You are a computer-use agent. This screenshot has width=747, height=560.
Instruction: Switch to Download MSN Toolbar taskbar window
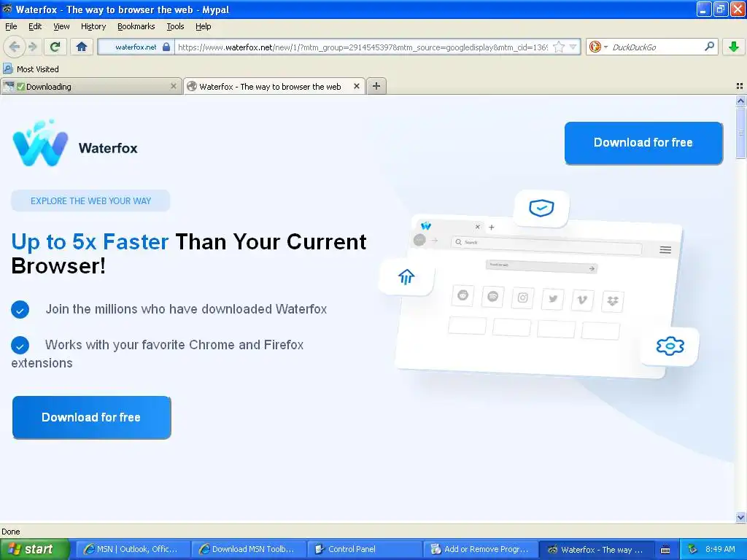[x=248, y=550]
